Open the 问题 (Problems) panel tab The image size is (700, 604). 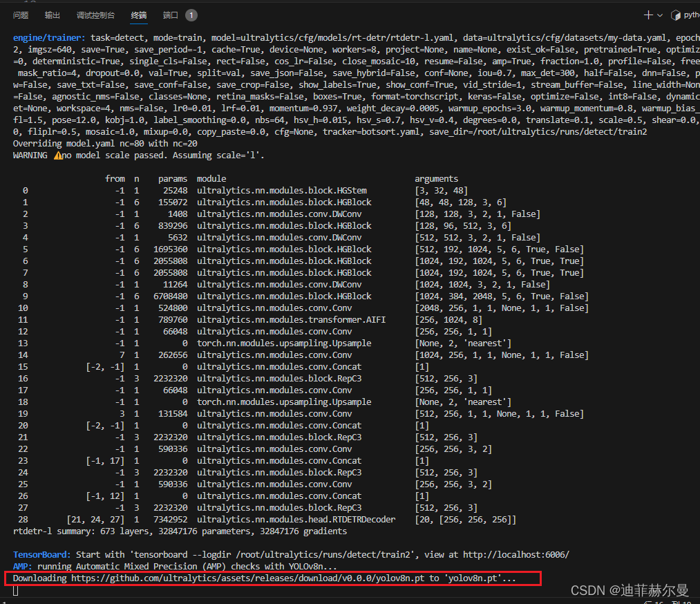click(x=21, y=15)
